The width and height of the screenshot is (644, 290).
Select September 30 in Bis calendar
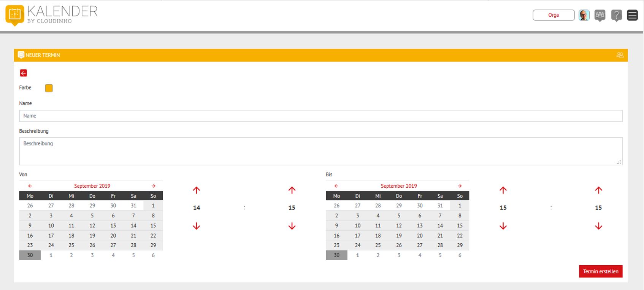click(336, 255)
